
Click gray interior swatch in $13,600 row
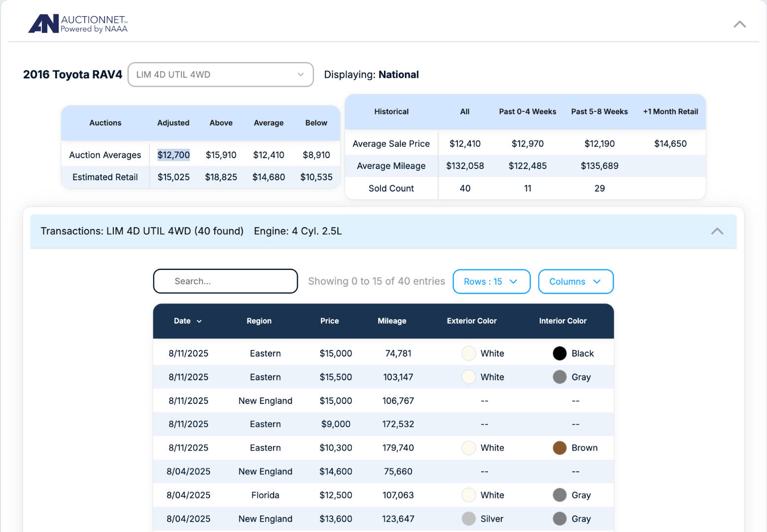coord(559,519)
